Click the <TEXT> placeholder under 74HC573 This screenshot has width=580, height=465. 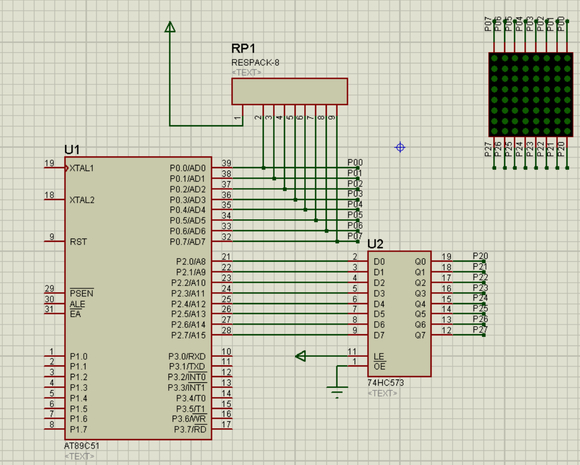coord(382,393)
